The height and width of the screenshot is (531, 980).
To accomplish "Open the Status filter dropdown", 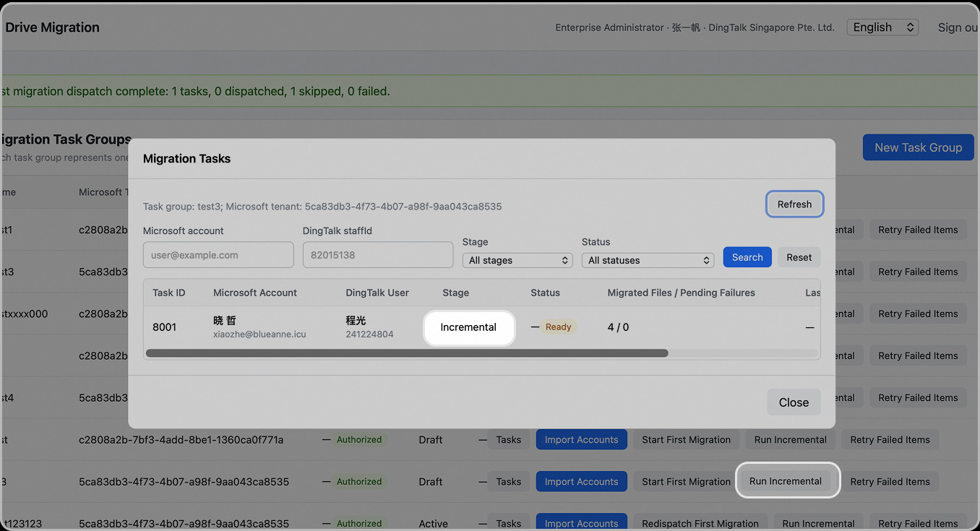I will (x=648, y=260).
